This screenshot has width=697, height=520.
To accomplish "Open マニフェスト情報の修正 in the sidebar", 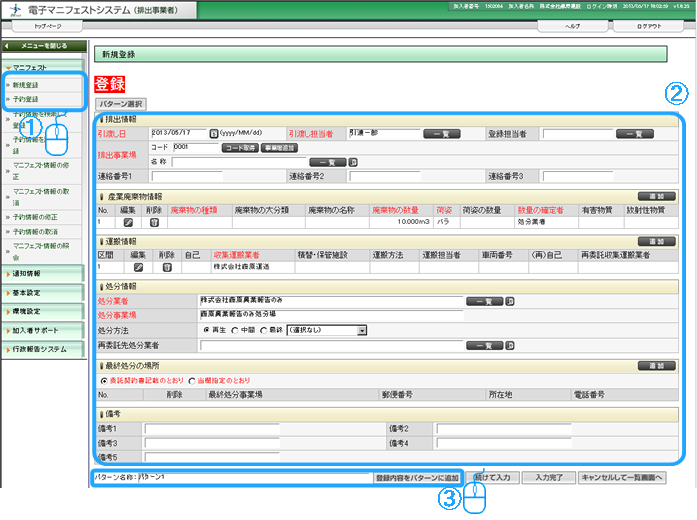I will (41, 171).
